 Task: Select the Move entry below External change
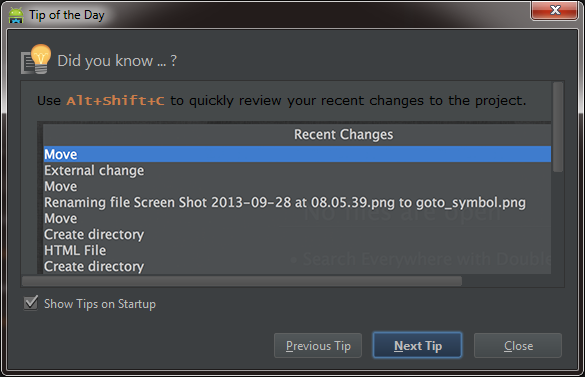pos(61,187)
